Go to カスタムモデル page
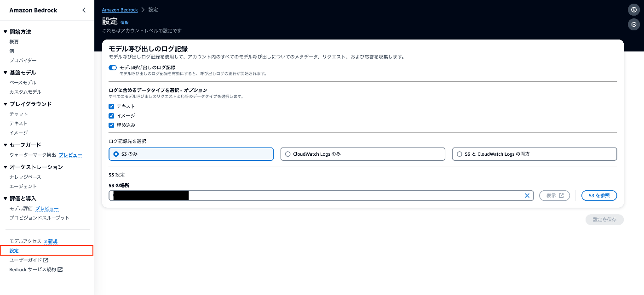644x295 pixels. click(x=25, y=92)
